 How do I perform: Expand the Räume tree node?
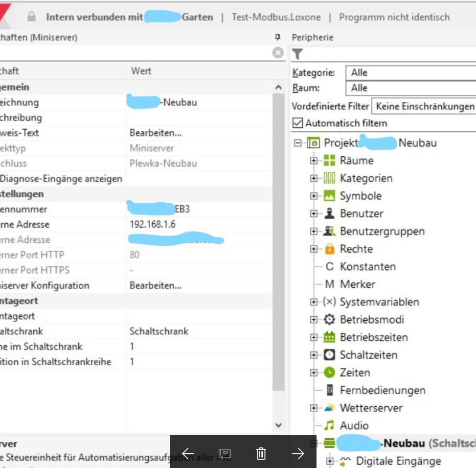click(x=314, y=161)
